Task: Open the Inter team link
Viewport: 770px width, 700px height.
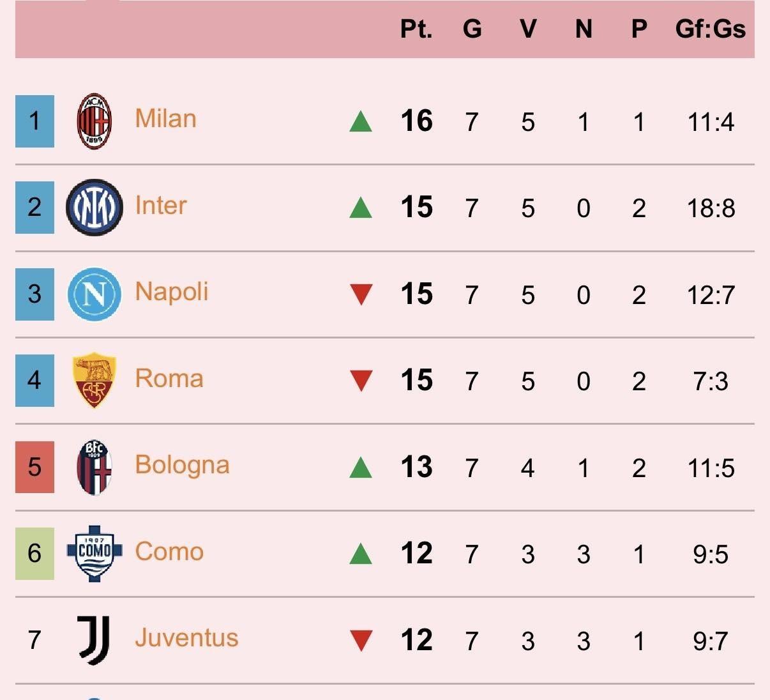Action: [161, 206]
